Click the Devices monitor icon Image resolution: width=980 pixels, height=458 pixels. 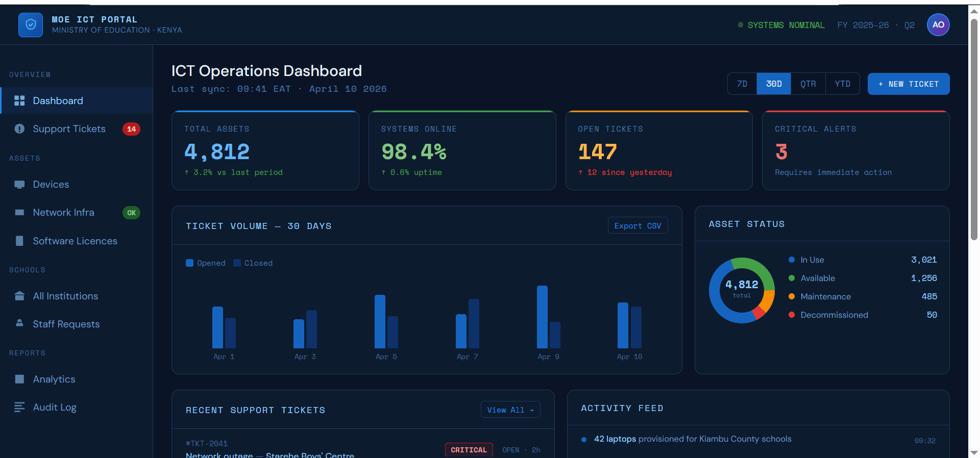tap(19, 185)
